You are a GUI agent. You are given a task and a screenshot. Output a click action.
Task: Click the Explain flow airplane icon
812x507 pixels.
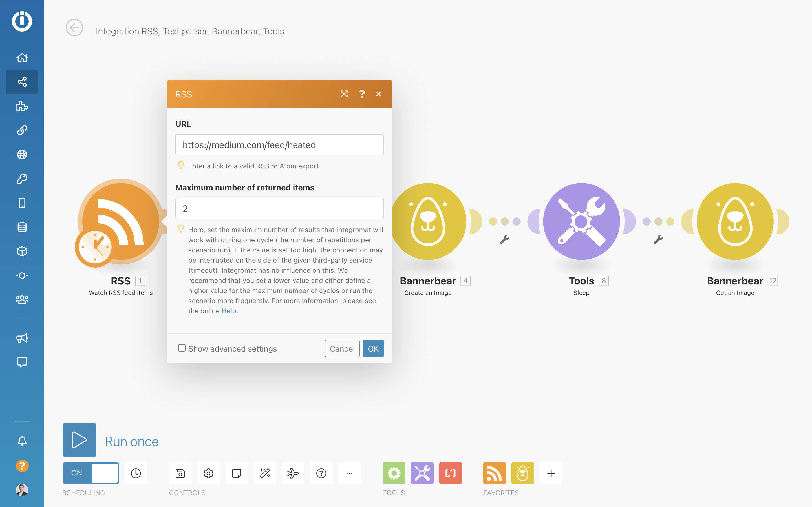click(x=293, y=473)
